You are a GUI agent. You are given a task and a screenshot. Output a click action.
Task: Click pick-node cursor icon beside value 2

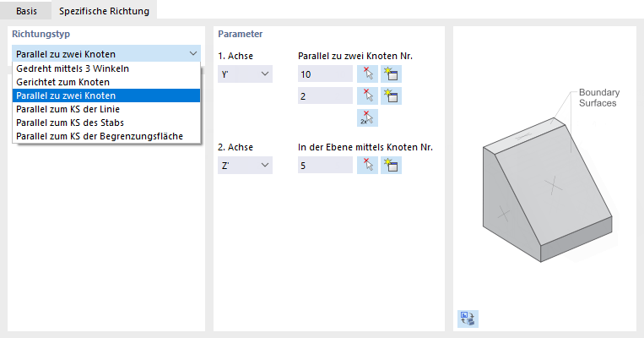tap(367, 95)
